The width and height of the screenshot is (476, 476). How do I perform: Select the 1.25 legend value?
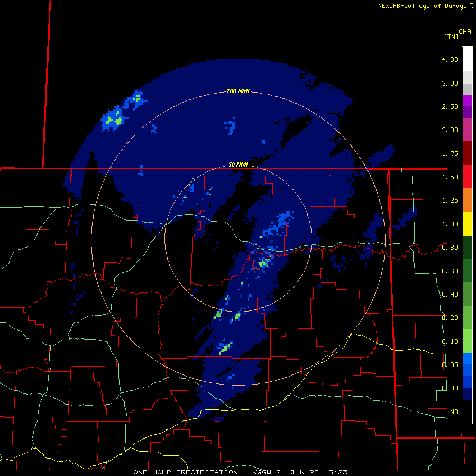click(x=450, y=200)
